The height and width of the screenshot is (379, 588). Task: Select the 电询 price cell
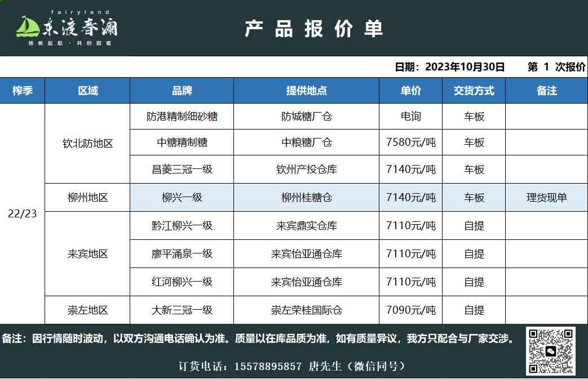(411, 117)
